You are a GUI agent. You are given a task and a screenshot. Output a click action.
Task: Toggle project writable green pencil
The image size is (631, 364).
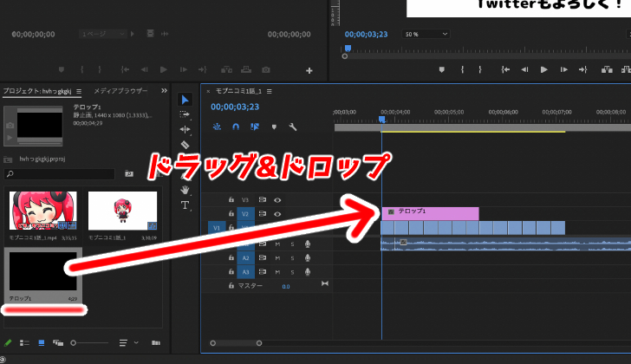click(x=8, y=342)
